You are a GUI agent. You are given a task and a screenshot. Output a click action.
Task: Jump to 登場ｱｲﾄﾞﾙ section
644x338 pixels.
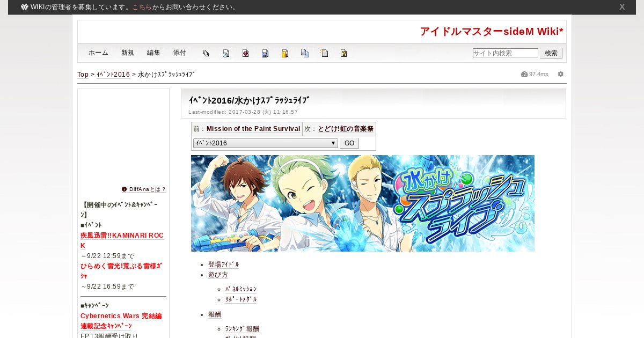point(224,264)
